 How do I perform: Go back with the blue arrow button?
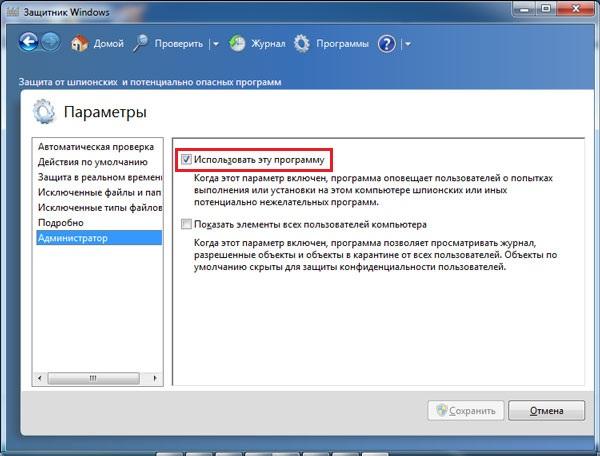(x=28, y=42)
